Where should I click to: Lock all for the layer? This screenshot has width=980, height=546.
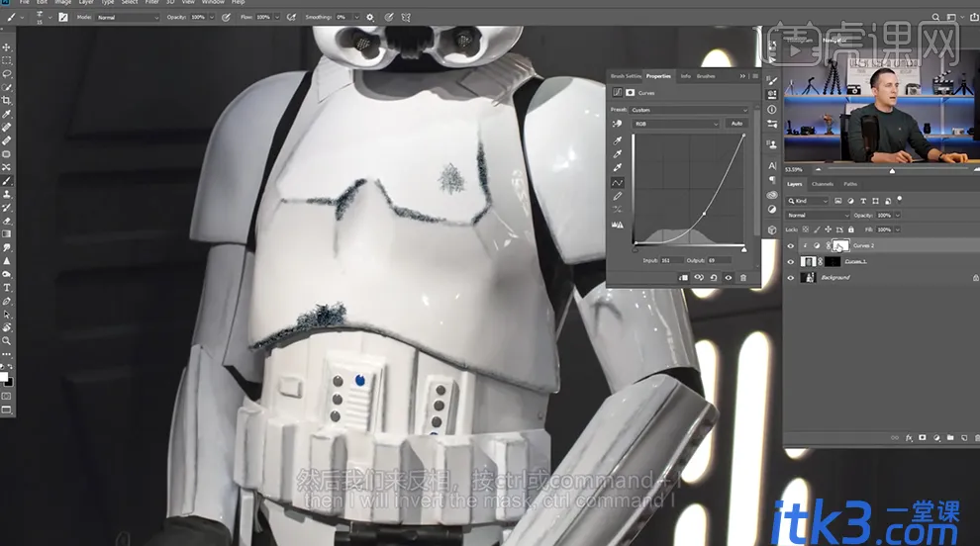[851, 229]
